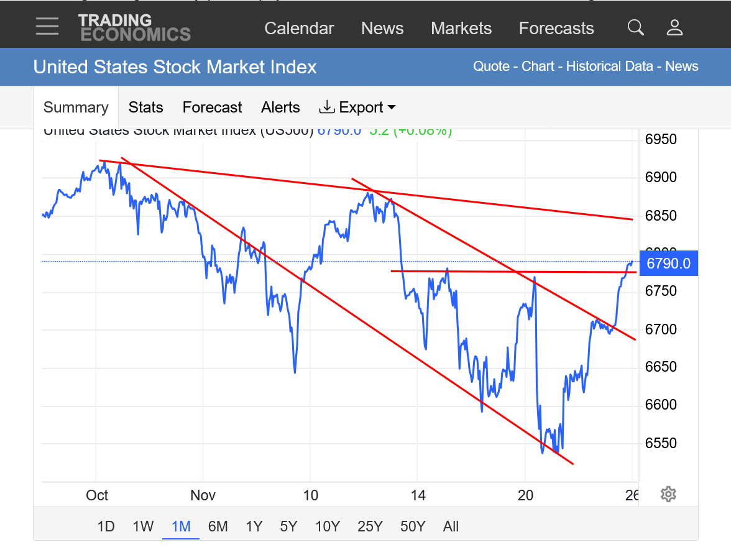731x560 pixels.
Task: Open the user account icon
Action: [x=674, y=27]
